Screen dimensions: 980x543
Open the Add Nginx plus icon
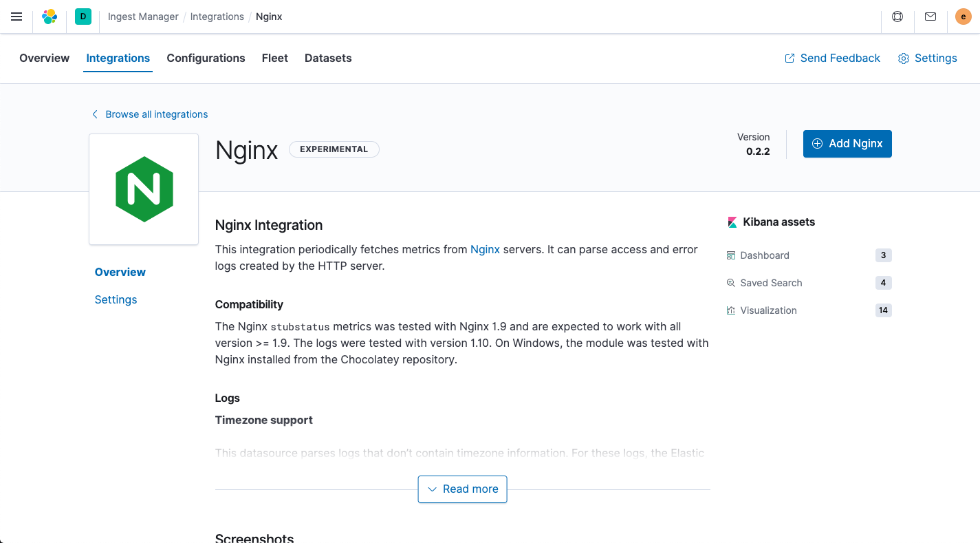(x=817, y=143)
